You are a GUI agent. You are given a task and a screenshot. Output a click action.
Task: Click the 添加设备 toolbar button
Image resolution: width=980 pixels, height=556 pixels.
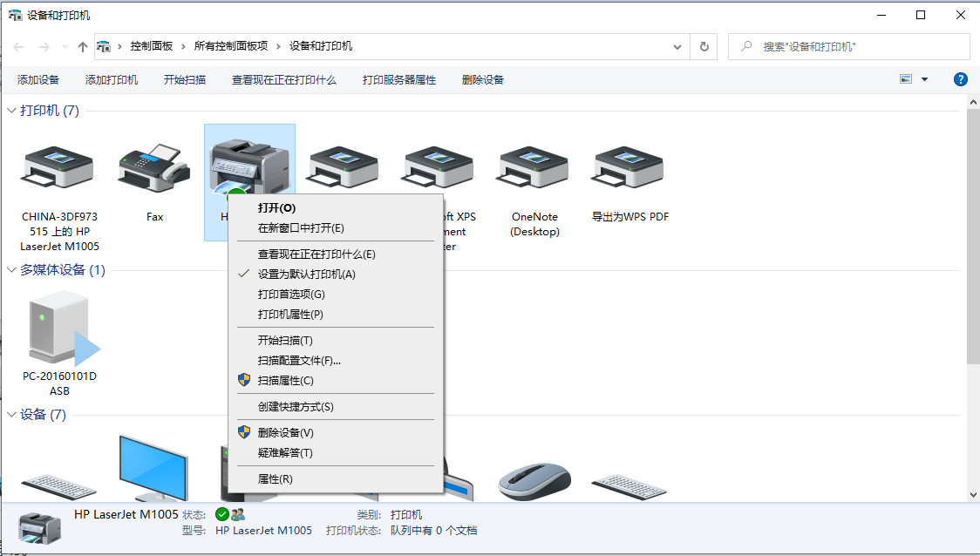[39, 78]
